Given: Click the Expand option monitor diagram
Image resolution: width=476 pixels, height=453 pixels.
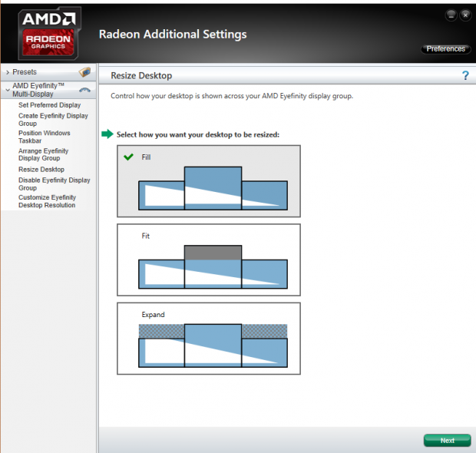Looking at the screenshot, I should [213, 346].
